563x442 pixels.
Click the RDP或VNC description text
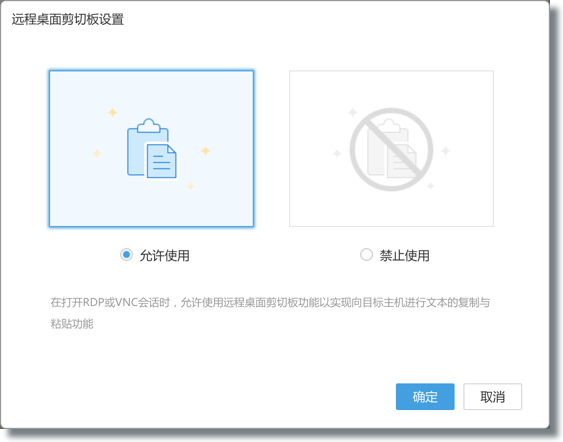[270, 313]
